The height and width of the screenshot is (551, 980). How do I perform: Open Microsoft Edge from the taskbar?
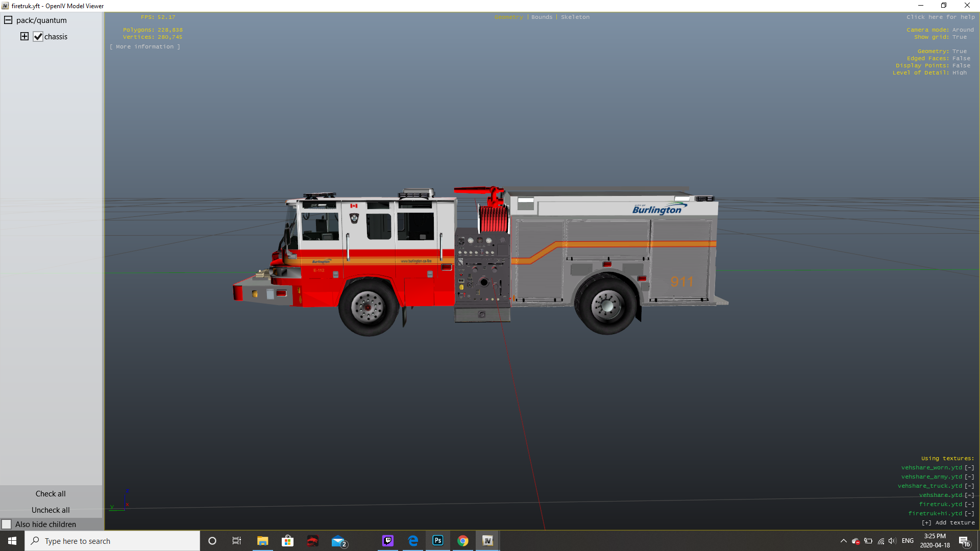413,541
